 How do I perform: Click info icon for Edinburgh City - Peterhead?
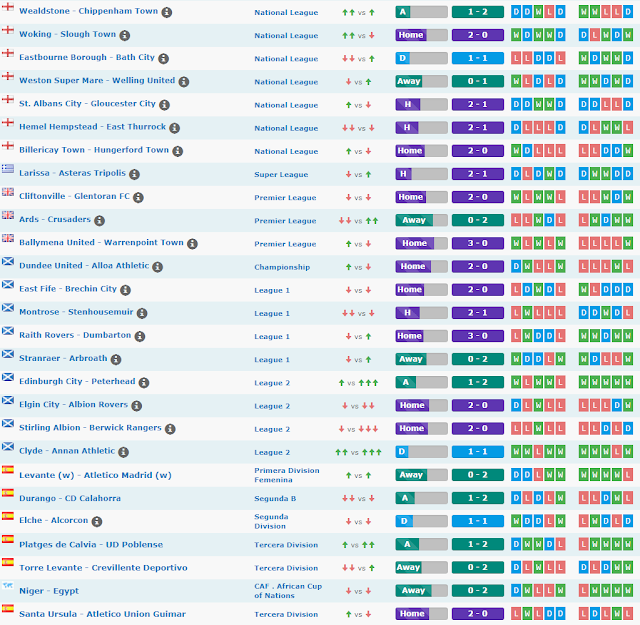(144, 383)
